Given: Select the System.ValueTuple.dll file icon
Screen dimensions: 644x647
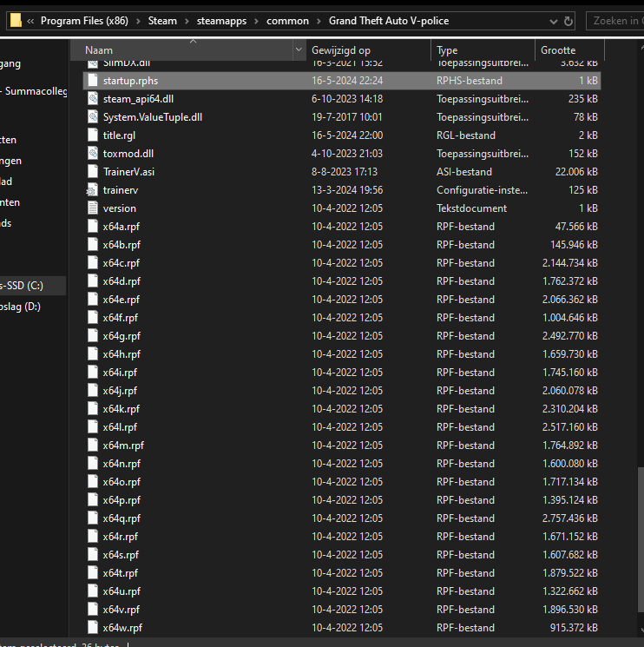Looking at the screenshot, I should click(x=94, y=117).
